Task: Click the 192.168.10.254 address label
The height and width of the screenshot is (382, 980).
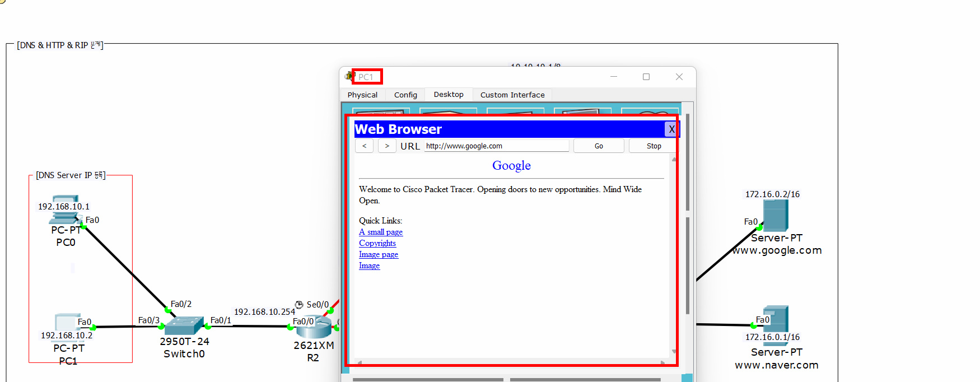Action: (x=264, y=312)
